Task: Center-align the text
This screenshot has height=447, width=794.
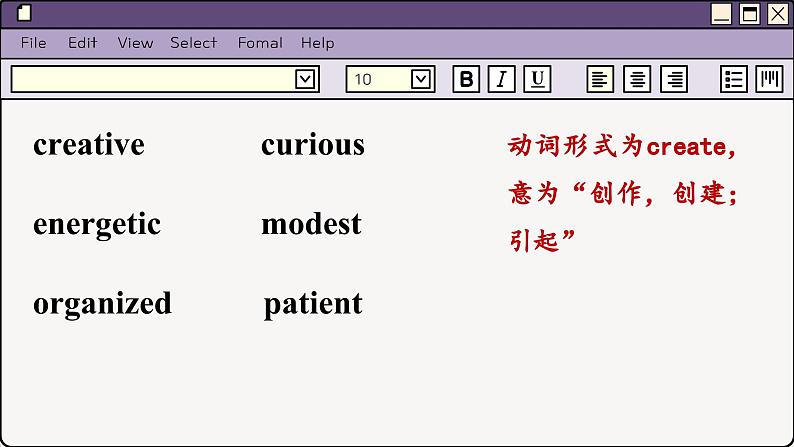Action: point(637,80)
